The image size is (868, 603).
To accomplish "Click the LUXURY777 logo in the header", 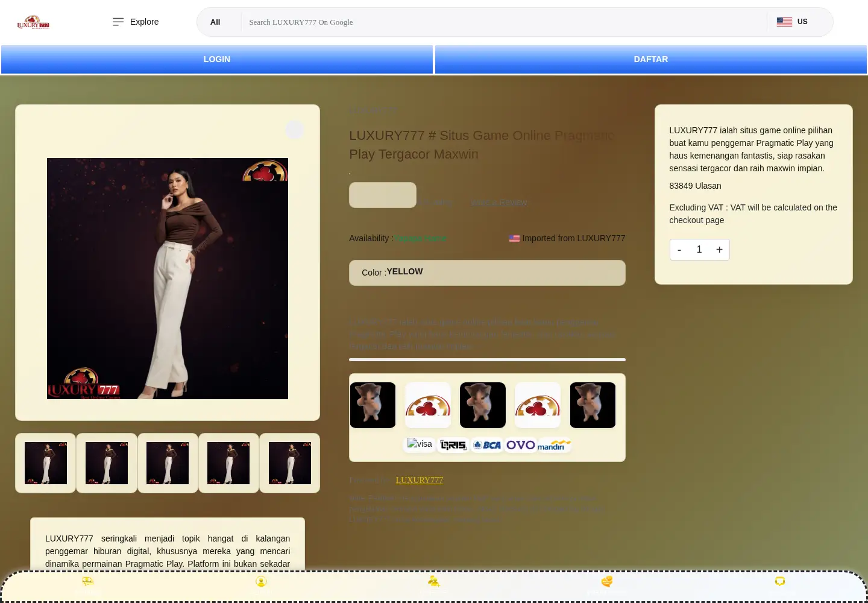I will point(33,22).
